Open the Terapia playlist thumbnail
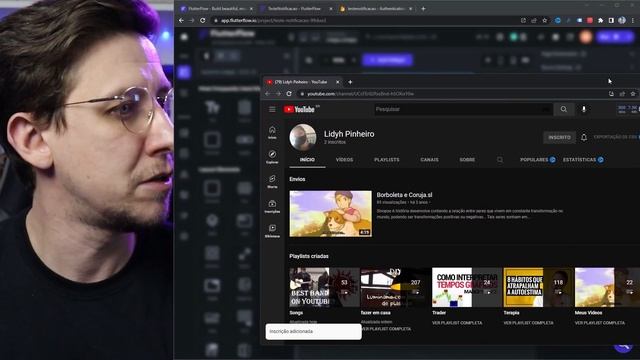This screenshot has width=640, height=360. 538,287
